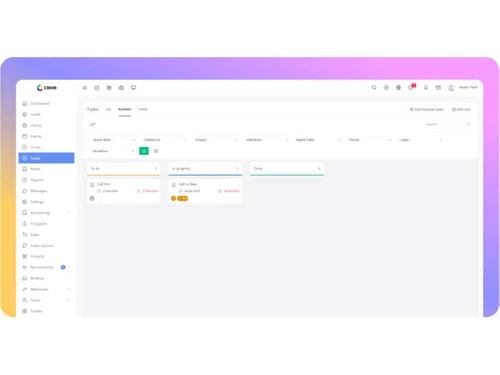Open the Related to dropdown
This screenshot has width=500, height=375.
(x=163, y=140)
